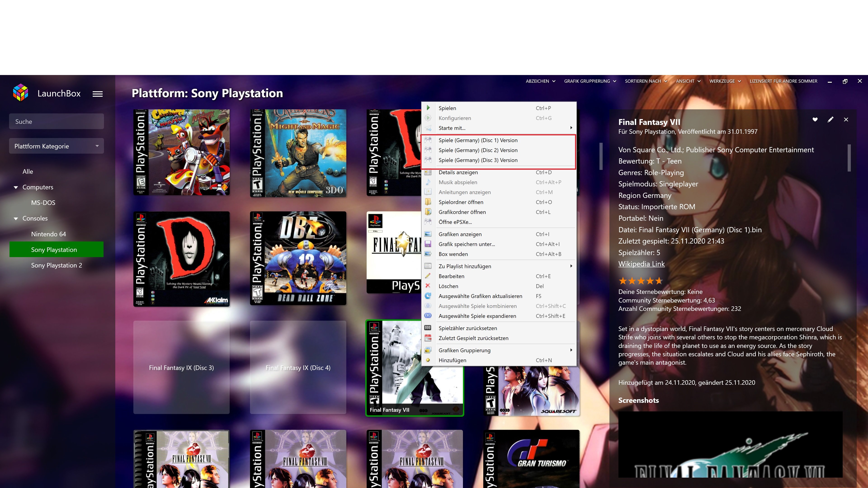Viewport: 868px width, 488px height.
Task: Select the Crash Bandicoot Warped cover
Action: point(181,152)
